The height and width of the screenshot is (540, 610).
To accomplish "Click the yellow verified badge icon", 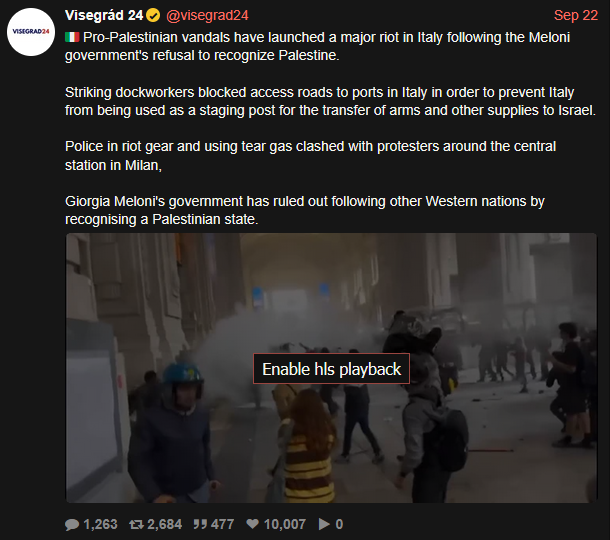I will pos(153,16).
